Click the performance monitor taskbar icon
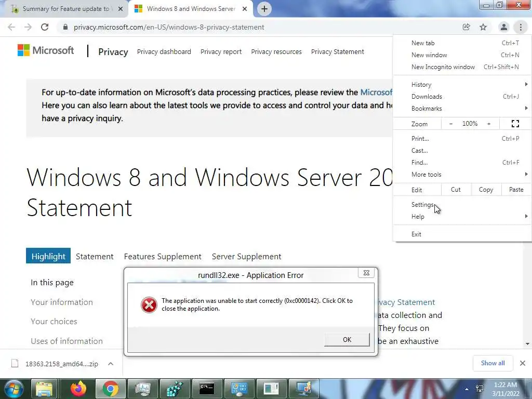Screen dimensions: 532x399 pyautogui.click(x=142, y=389)
